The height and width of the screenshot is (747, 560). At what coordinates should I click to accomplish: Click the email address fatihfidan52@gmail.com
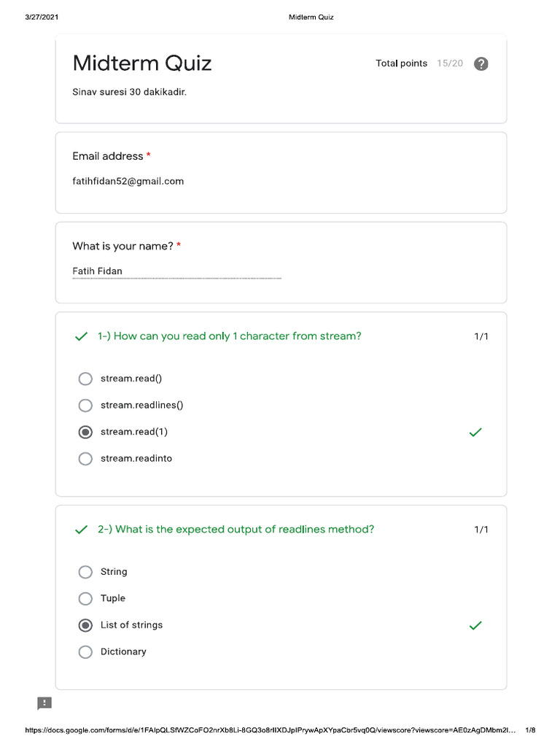[x=128, y=181]
